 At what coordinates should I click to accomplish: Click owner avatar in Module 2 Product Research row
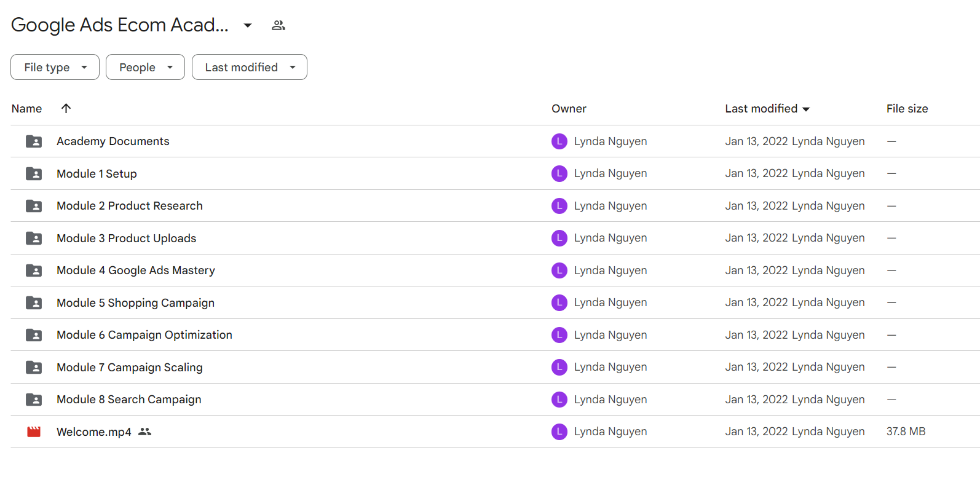point(559,206)
